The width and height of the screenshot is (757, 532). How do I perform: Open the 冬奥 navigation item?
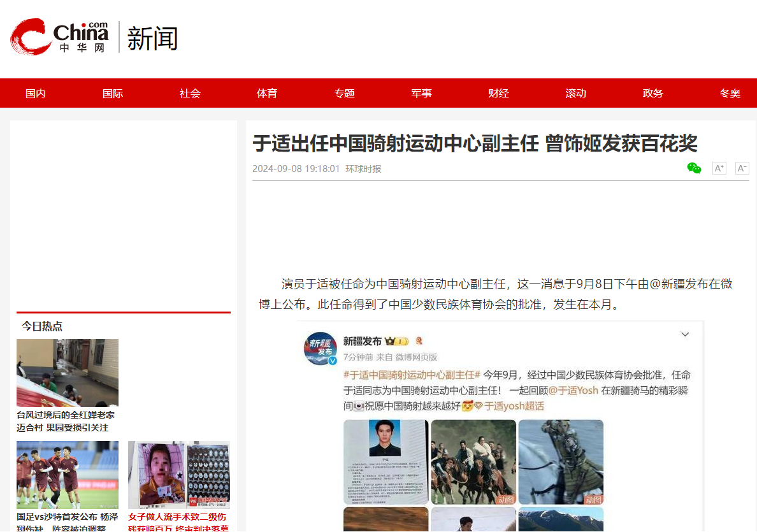click(730, 93)
